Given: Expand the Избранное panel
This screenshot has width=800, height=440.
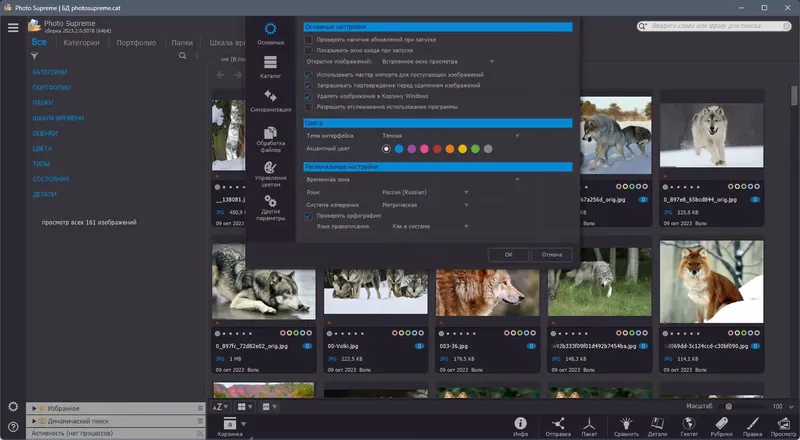Looking at the screenshot, I should [34, 408].
